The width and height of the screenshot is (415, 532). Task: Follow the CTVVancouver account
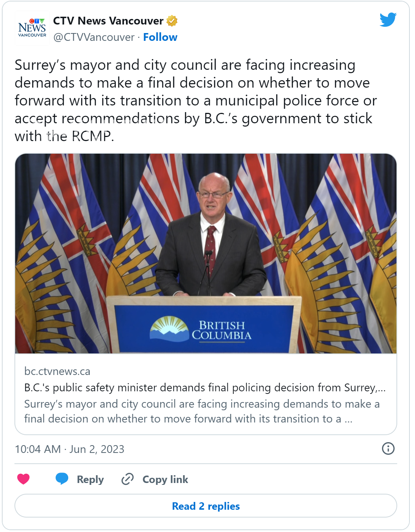160,37
